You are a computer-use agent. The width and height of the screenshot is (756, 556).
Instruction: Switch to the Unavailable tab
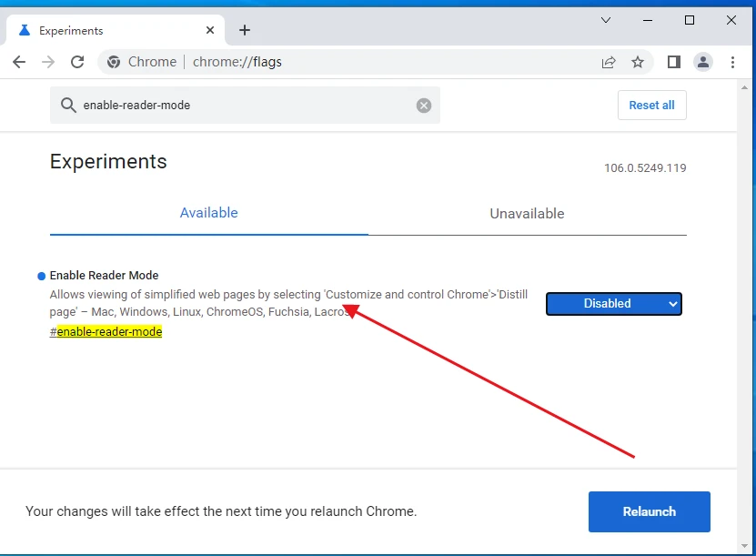527,213
